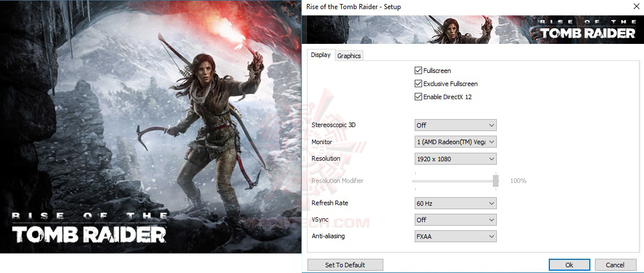Switch to the Graphics tab
Viewport: 644px width, 273px height.
click(x=349, y=56)
